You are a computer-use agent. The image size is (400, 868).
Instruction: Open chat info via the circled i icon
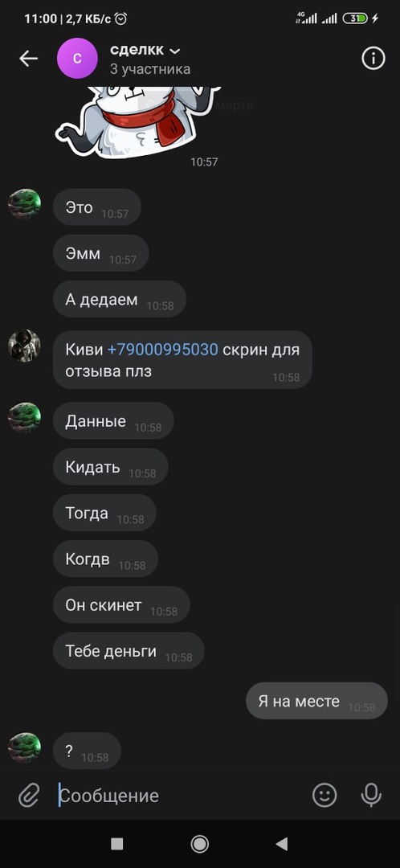(373, 58)
